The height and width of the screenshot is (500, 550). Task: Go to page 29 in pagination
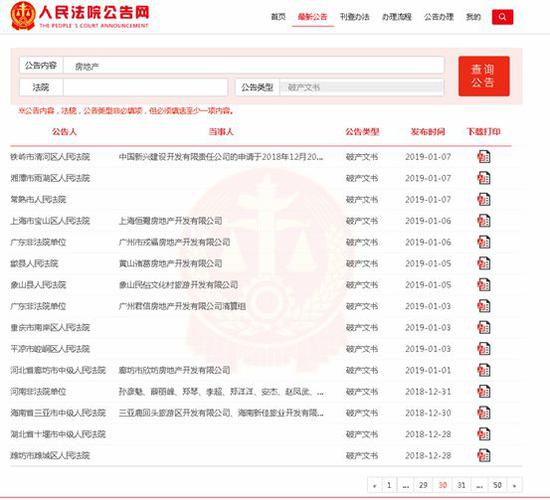[423, 485]
